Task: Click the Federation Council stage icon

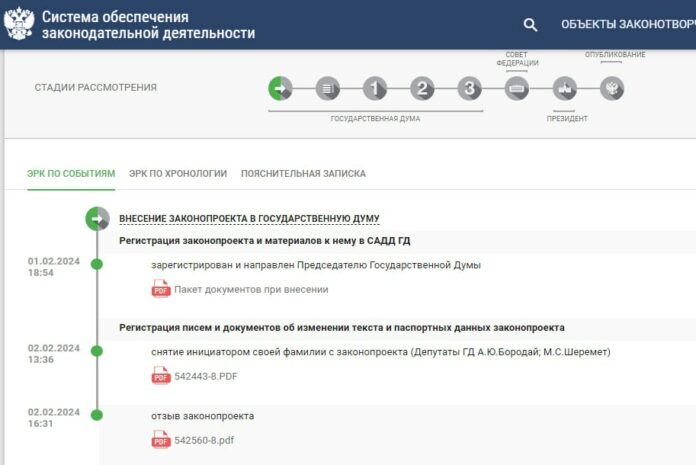Action: point(517,88)
